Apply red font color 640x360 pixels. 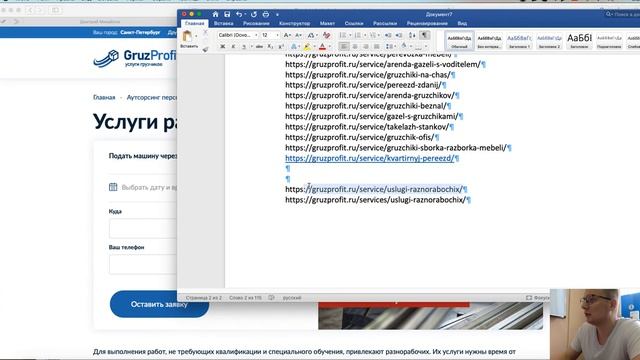(x=322, y=47)
